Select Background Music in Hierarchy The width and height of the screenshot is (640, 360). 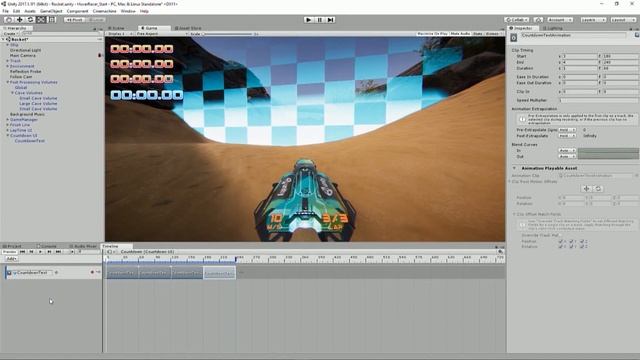[x=27, y=114]
